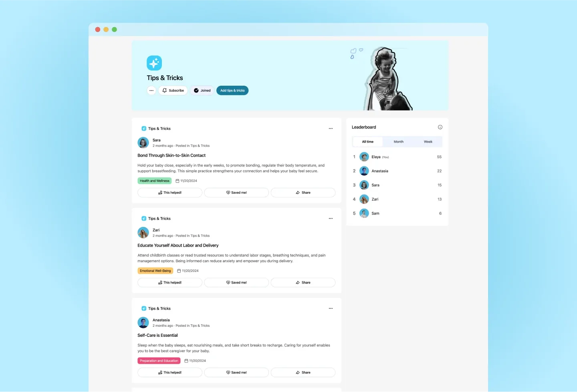Click the Health and Wellness tag
The image size is (577, 392).
point(155,181)
